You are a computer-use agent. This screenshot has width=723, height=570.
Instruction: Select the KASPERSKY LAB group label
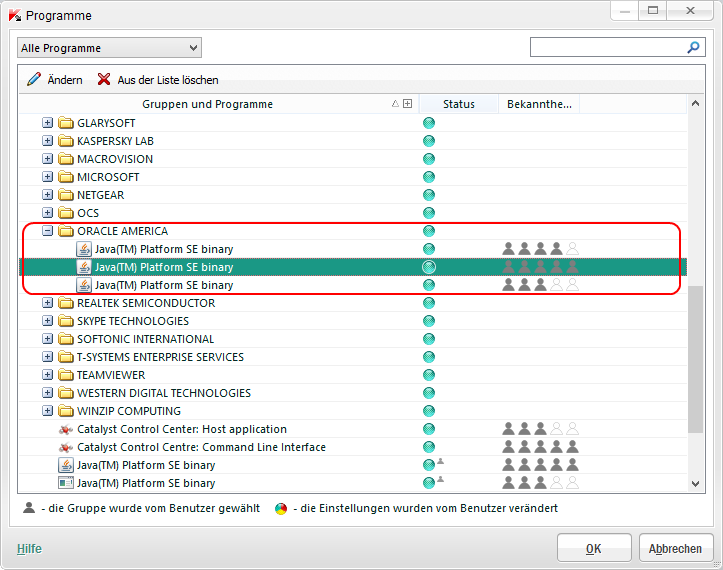[115, 141]
